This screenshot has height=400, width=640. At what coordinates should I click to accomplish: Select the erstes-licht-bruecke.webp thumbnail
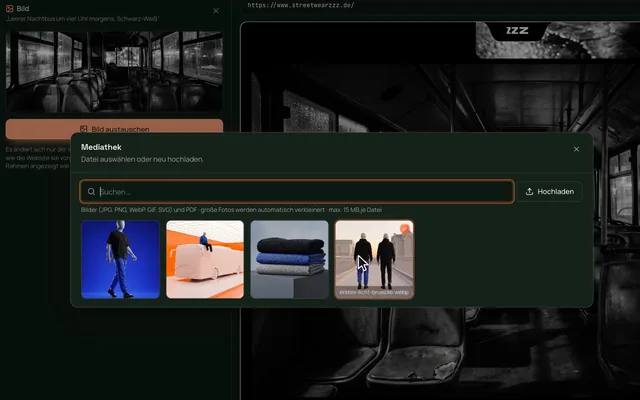[x=374, y=260]
